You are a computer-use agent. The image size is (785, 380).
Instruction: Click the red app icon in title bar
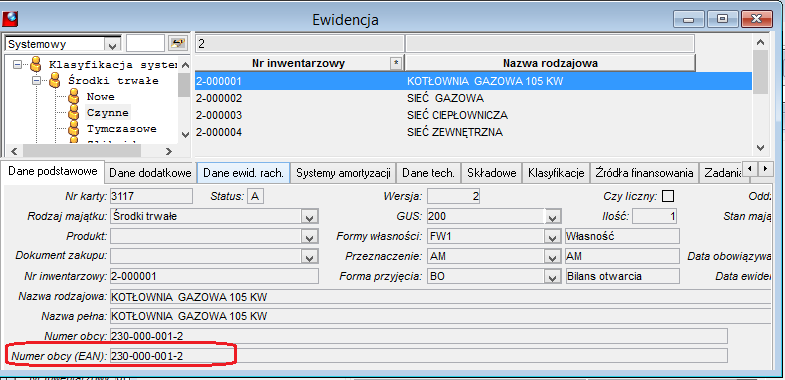[x=9, y=20]
